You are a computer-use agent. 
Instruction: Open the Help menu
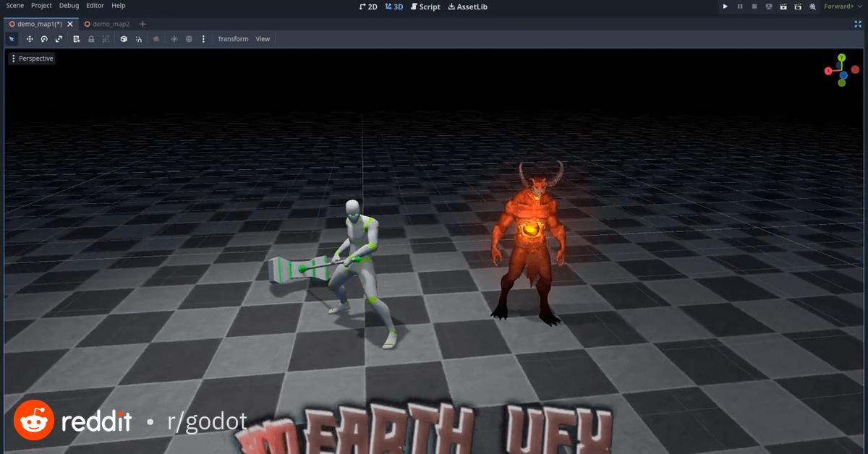[x=119, y=6]
